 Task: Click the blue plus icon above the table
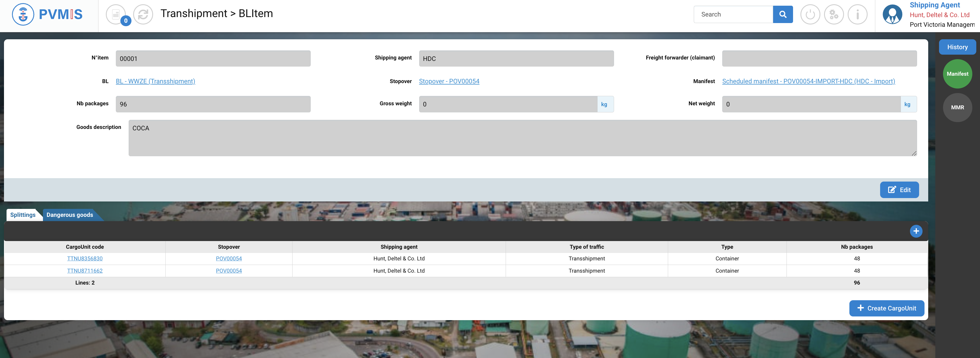pos(916,231)
